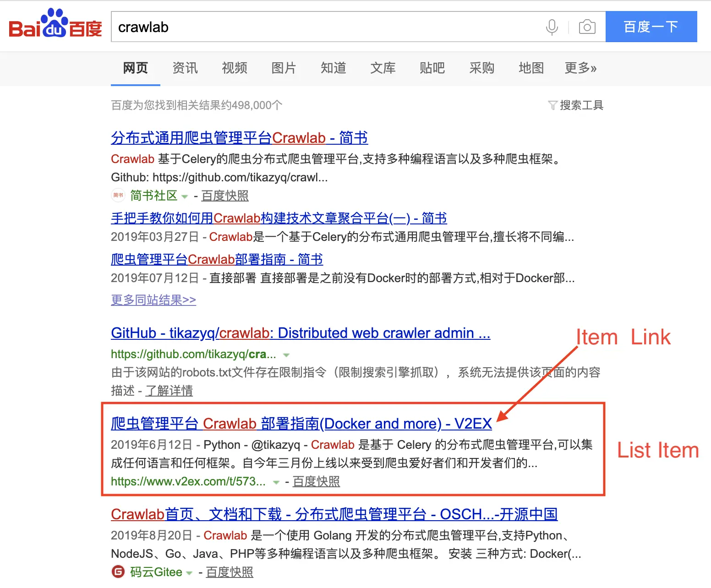
Task: Click the 了解详情 link
Action: pos(169,391)
